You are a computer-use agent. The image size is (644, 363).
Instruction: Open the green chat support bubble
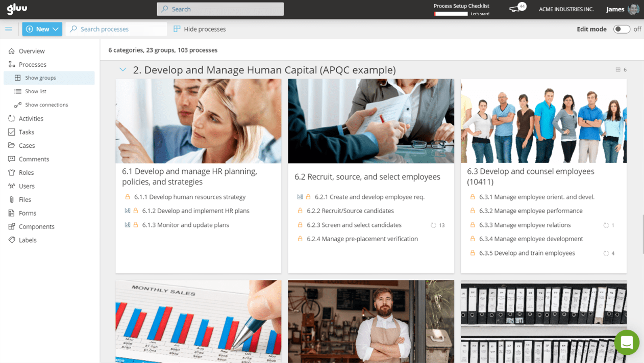click(627, 343)
